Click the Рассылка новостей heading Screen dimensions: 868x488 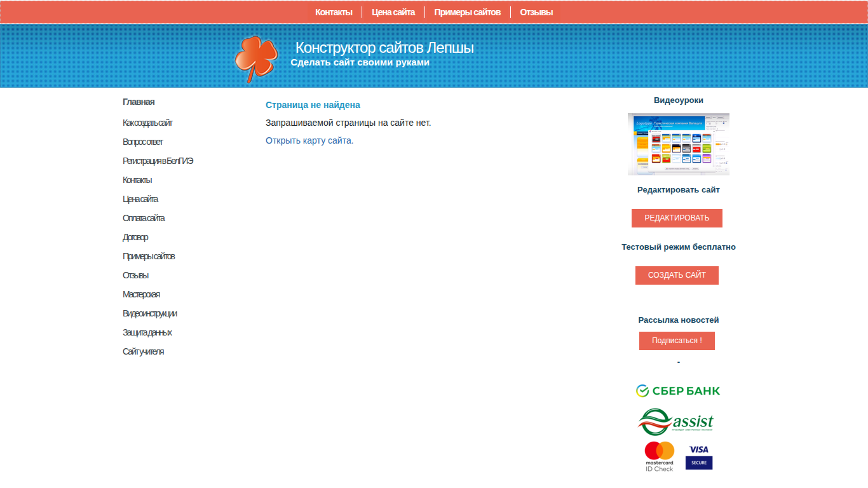click(679, 320)
